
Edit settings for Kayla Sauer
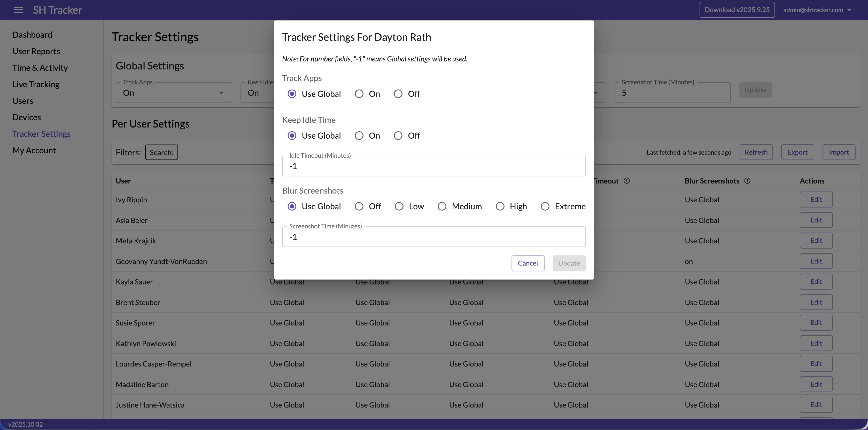click(816, 282)
